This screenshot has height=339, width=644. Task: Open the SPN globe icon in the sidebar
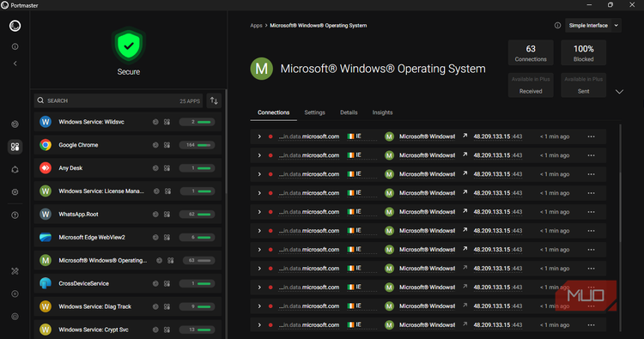[x=15, y=170]
